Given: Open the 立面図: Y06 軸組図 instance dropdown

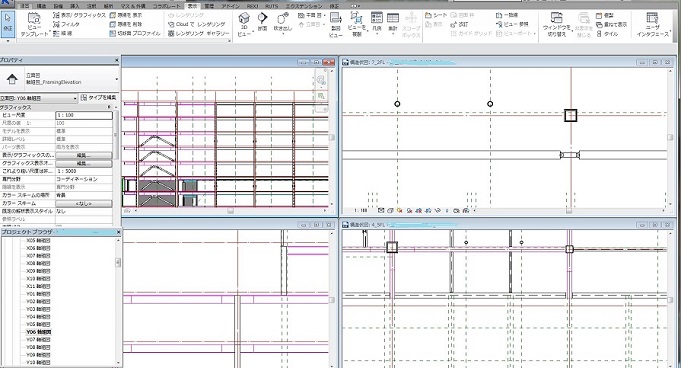Looking at the screenshot, I should (x=38, y=98).
